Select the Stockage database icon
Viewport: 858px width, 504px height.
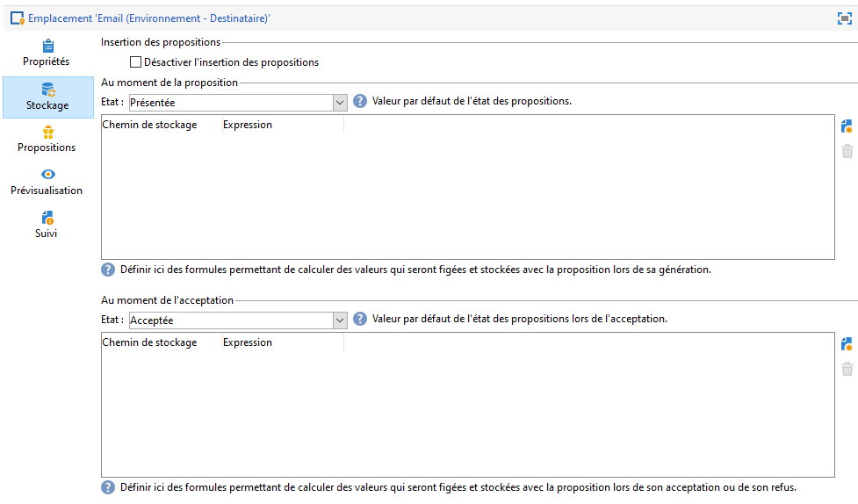tap(48, 90)
